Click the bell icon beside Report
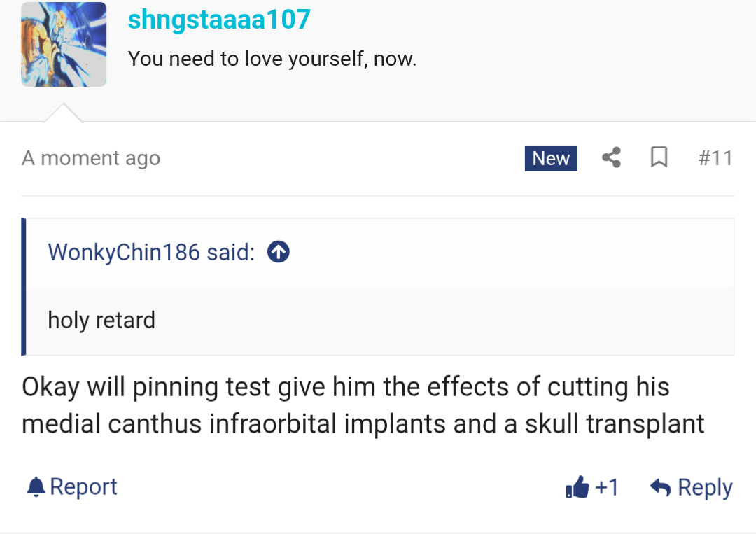Viewport: 756px width, 534px height. click(x=36, y=487)
